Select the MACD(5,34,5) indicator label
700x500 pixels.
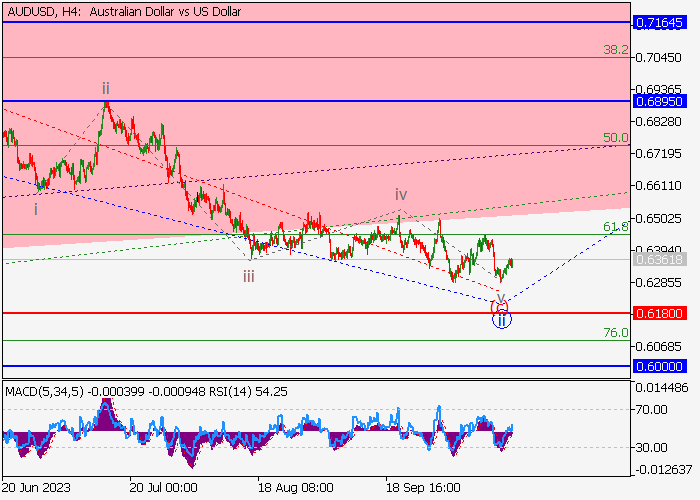42,392
